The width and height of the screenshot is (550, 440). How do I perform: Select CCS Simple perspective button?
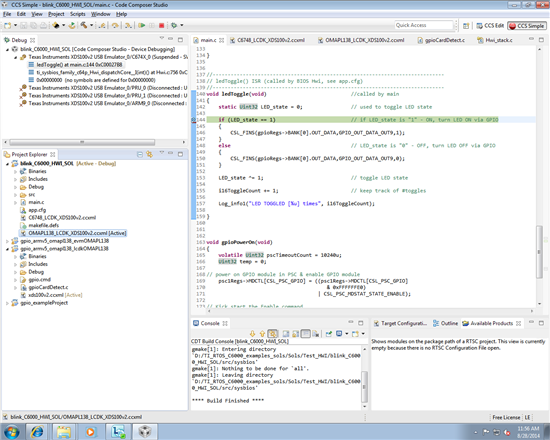click(x=526, y=26)
